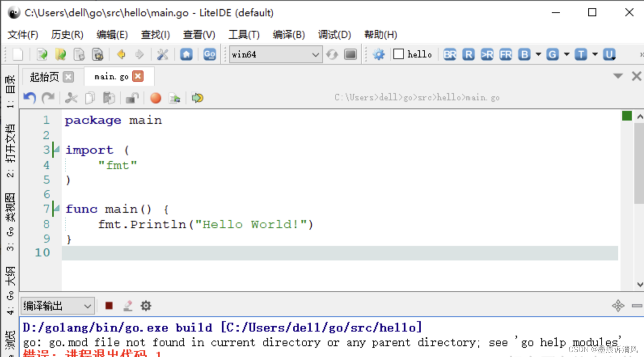Click the B build button
This screenshot has height=357, width=644.
click(x=524, y=54)
